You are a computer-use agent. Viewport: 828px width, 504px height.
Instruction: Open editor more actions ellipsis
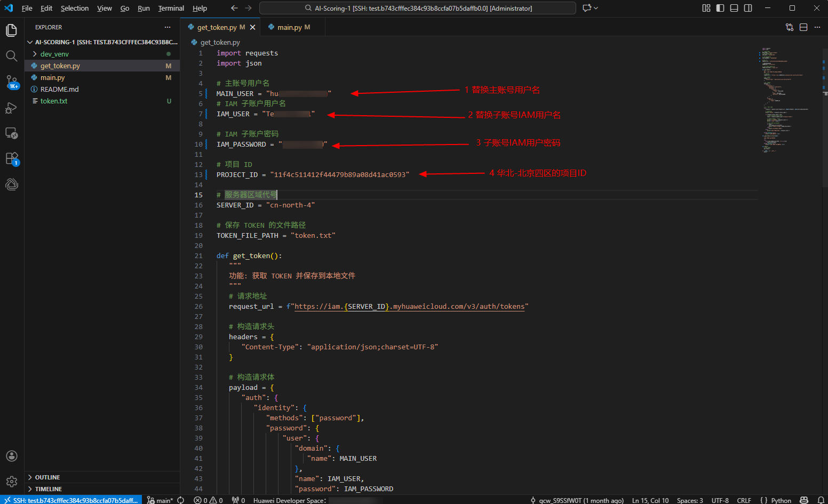[817, 27]
